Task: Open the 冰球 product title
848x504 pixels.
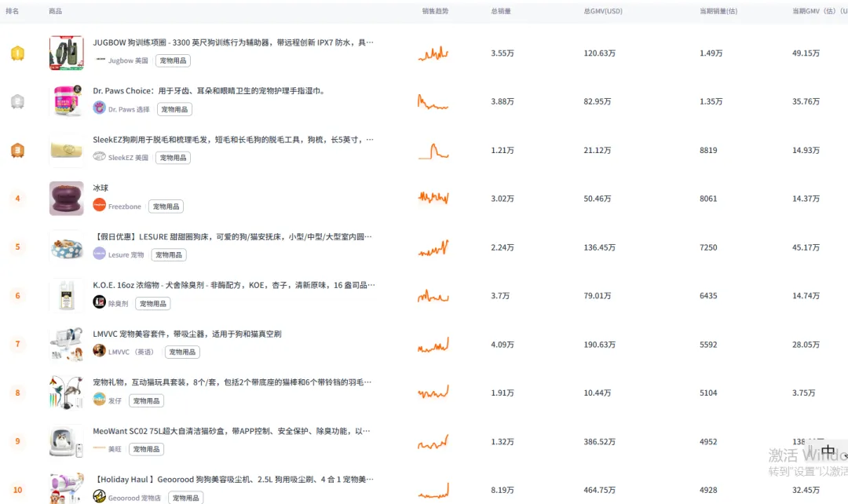Action: (x=101, y=188)
